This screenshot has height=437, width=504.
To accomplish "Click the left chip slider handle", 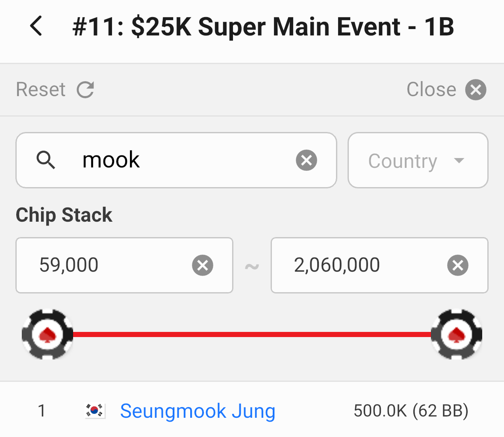I will (x=47, y=334).
